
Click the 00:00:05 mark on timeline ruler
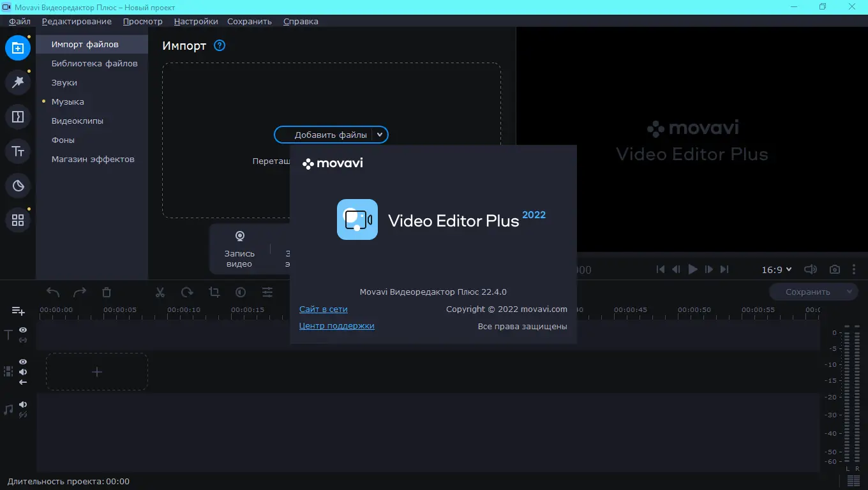click(x=120, y=310)
